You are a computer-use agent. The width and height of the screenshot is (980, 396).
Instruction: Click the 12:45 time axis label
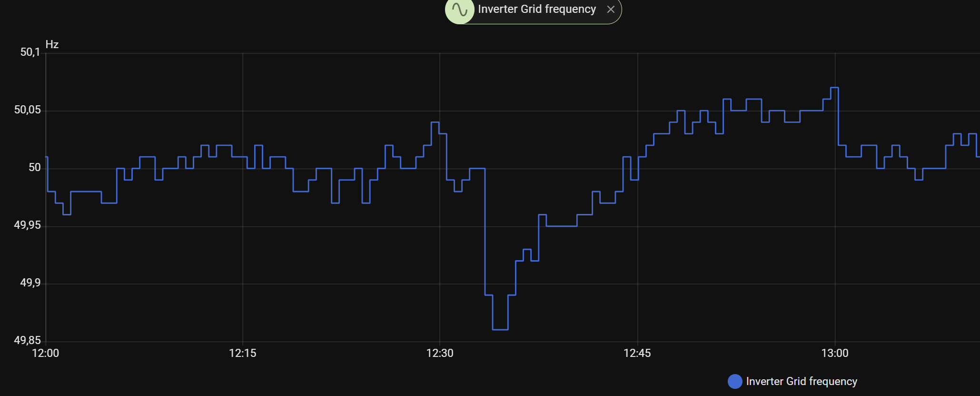[637, 353]
